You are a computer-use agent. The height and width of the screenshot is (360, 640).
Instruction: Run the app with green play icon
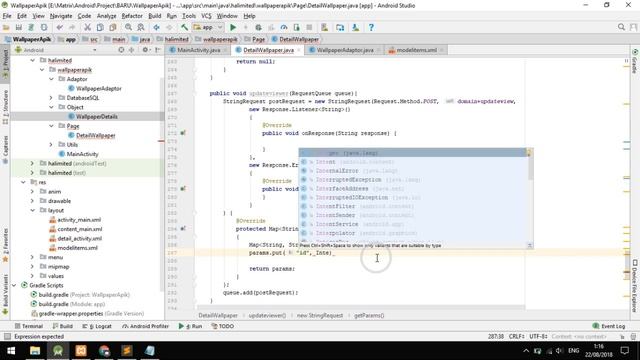233,27
